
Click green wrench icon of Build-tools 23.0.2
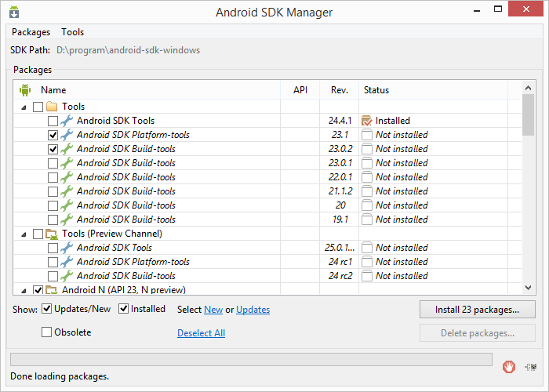(x=67, y=149)
